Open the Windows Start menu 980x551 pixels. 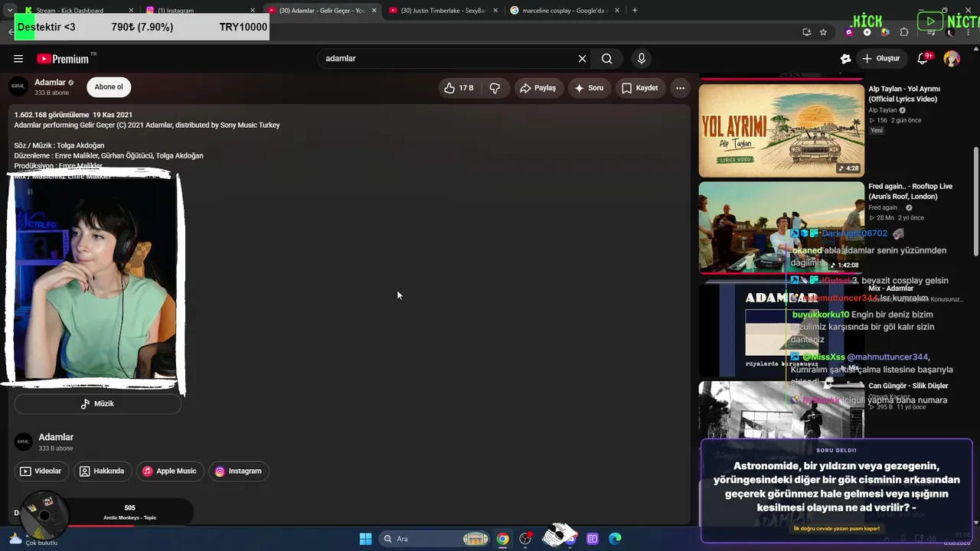coord(366,539)
